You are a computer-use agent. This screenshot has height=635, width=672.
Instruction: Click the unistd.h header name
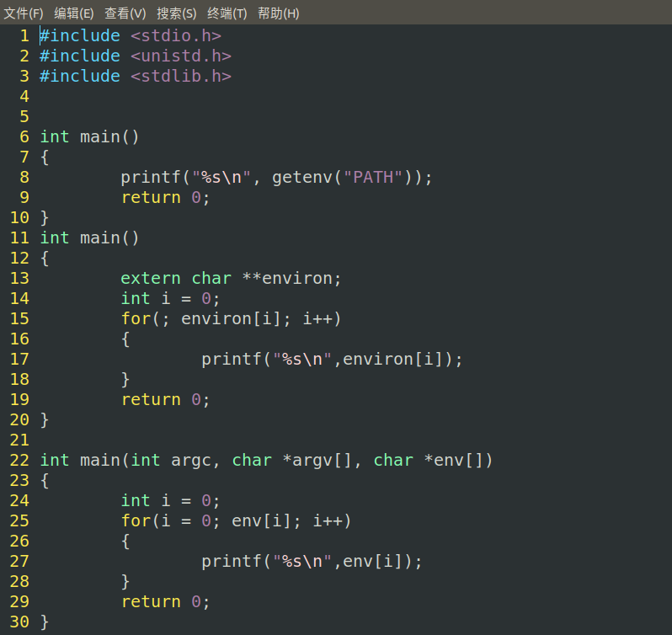click(x=181, y=56)
